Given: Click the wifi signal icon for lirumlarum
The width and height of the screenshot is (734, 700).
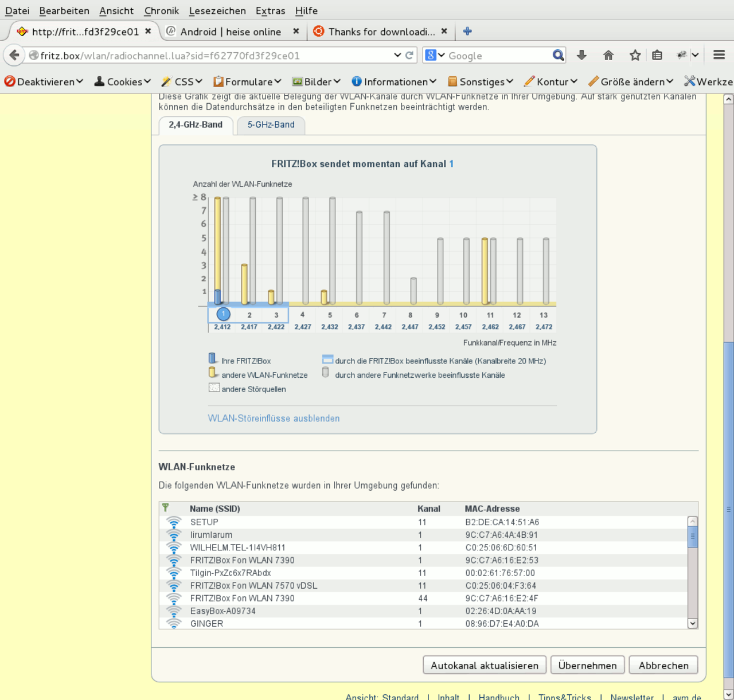Looking at the screenshot, I should pyautogui.click(x=174, y=534).
